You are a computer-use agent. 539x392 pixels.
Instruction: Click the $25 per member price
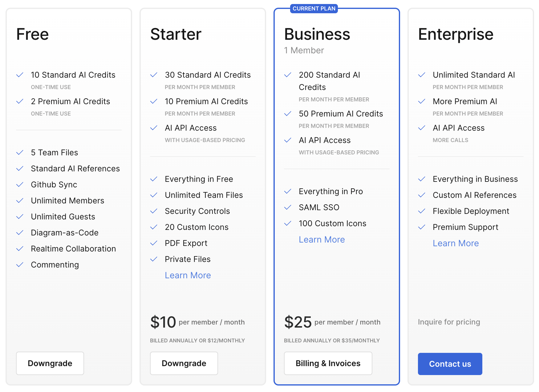point(298,322)
